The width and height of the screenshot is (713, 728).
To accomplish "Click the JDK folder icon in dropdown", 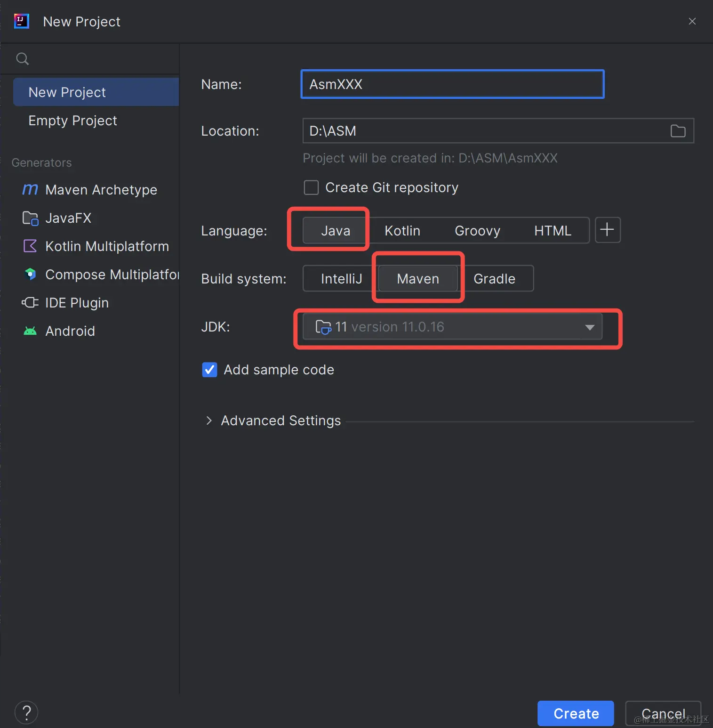I will (323, 327).
